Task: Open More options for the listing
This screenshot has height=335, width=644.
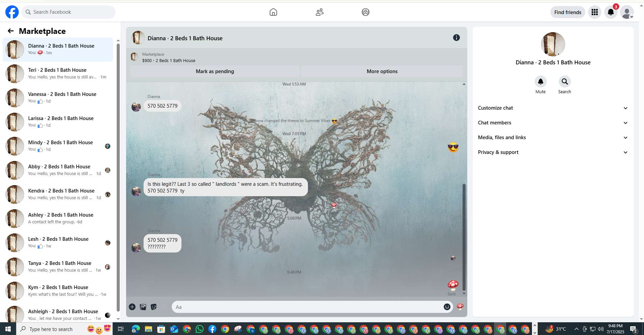Action: [x=382, y=71]
